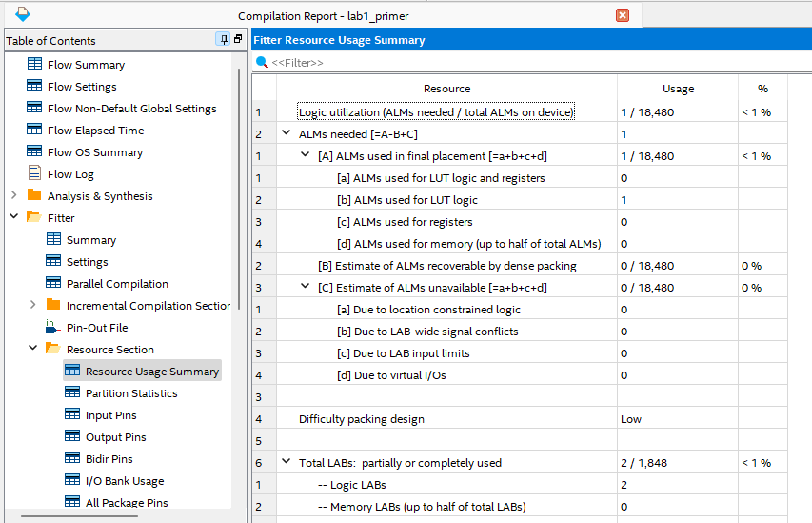Screen dimensions: 812x523
Task: Click the Resource column header
Action: 446,89
